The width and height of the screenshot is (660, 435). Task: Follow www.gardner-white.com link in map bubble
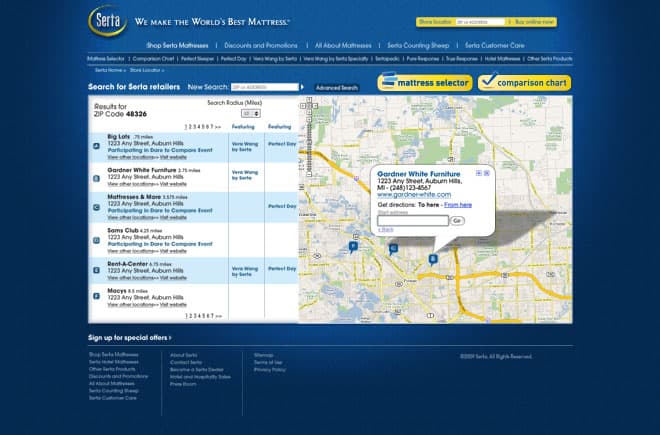click(414, 195)
